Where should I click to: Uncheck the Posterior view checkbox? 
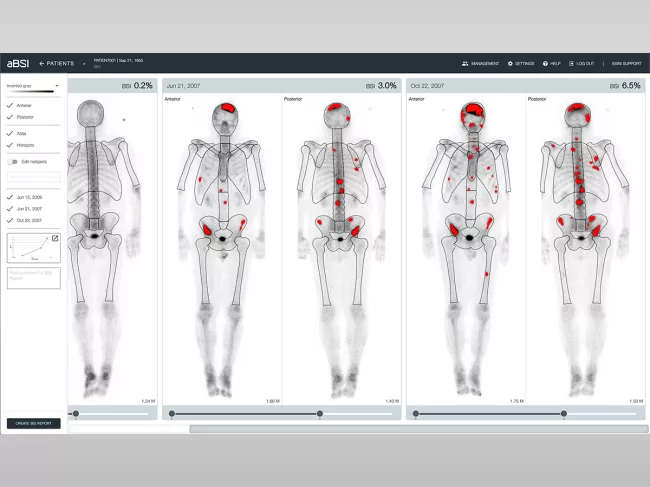click(10, 118)
